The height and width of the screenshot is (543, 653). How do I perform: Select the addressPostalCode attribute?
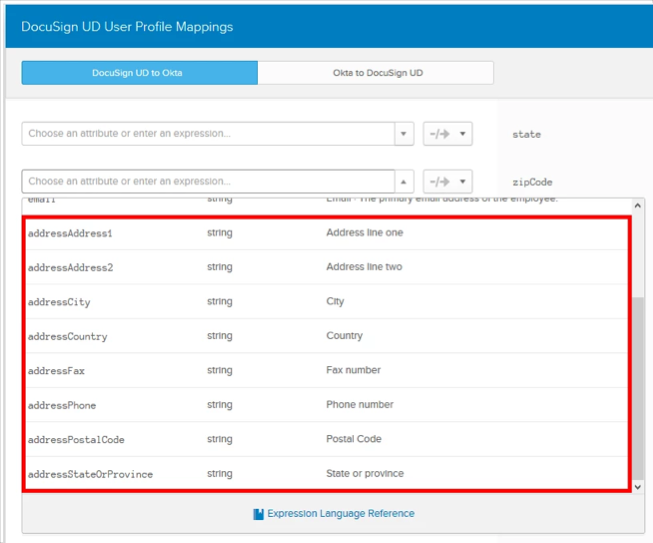[x=76, y=440]
